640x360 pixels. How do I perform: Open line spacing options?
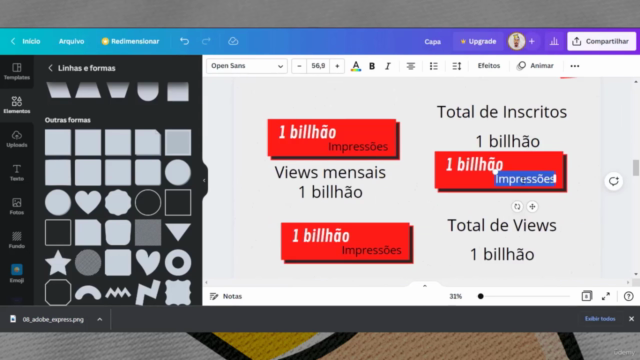(457, 66)
